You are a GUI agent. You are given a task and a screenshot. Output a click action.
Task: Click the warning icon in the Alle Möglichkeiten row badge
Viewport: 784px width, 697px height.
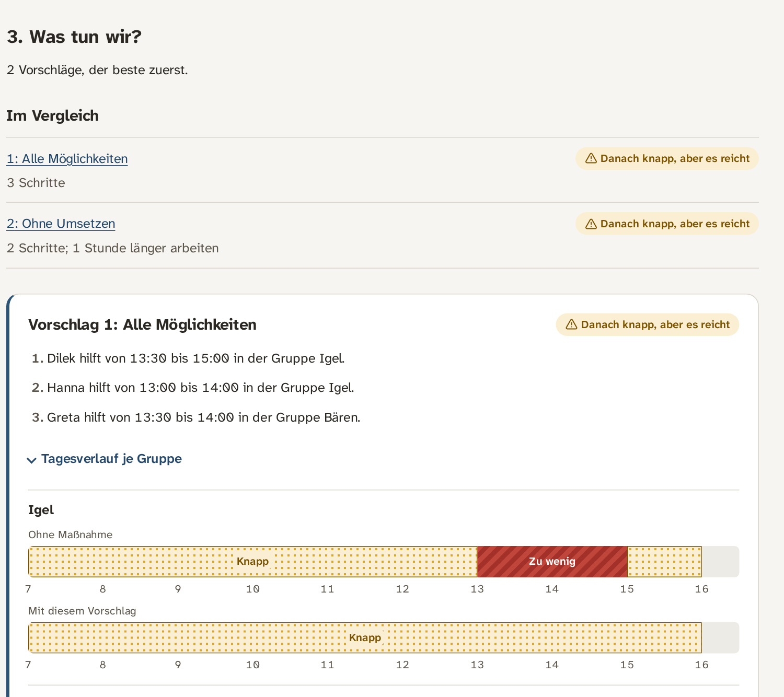pos(591,158)
